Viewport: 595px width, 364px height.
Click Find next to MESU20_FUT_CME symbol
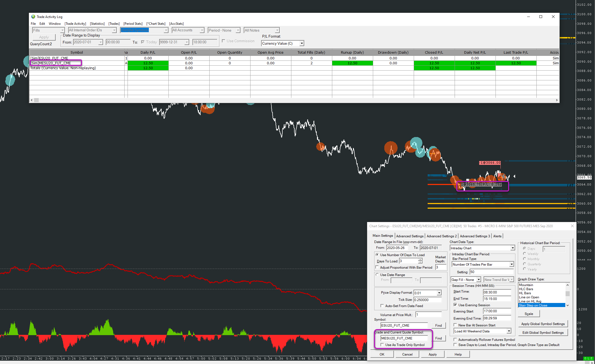tap(438, 338)
